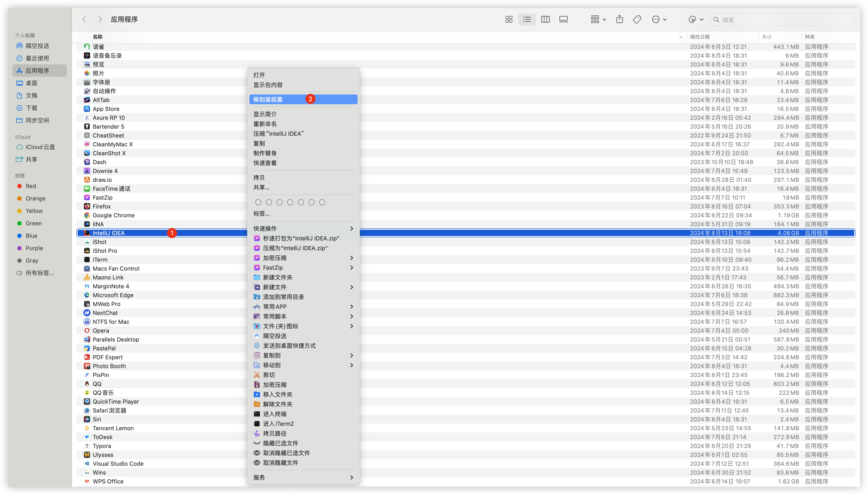This screenshot has height=495, width=868.
Task: Go back with the left arrow
Action: (84, 19)
